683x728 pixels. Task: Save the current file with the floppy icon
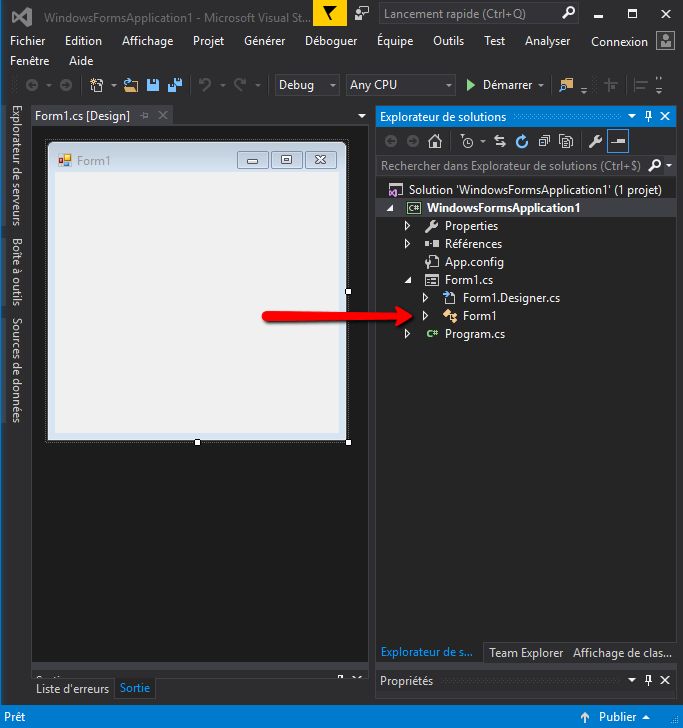[x=153, y=85]
